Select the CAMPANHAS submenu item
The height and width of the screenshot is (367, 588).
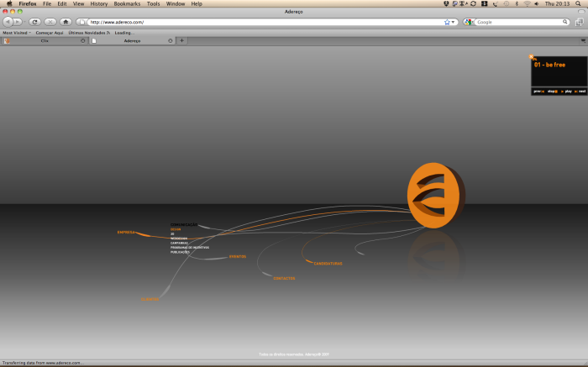(x=179, y=243)
